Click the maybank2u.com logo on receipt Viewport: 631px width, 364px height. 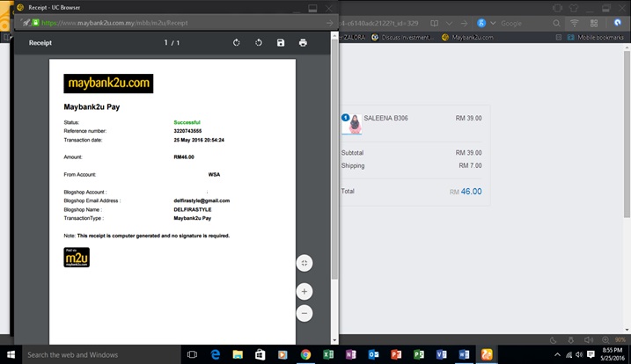[x=108, y=84]
